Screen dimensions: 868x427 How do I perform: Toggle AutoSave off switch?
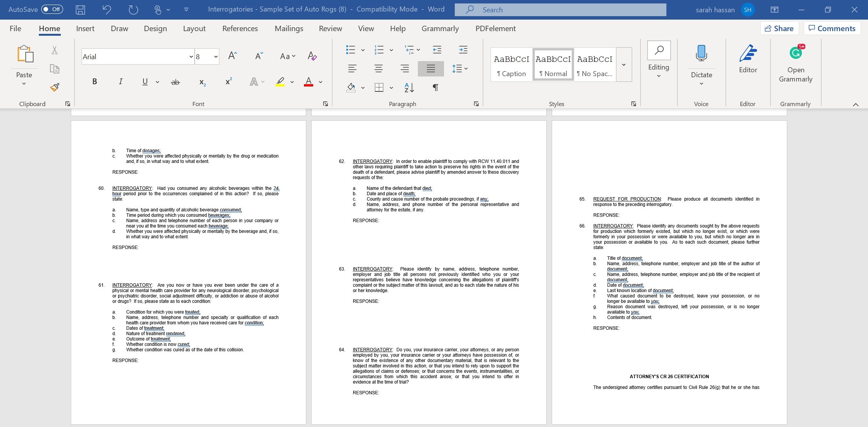52,9
